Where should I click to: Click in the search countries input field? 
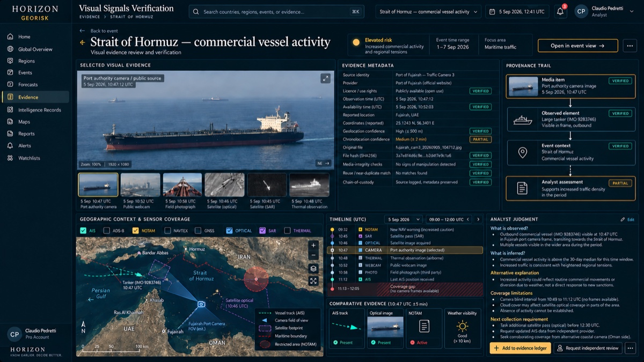(276, 12)
